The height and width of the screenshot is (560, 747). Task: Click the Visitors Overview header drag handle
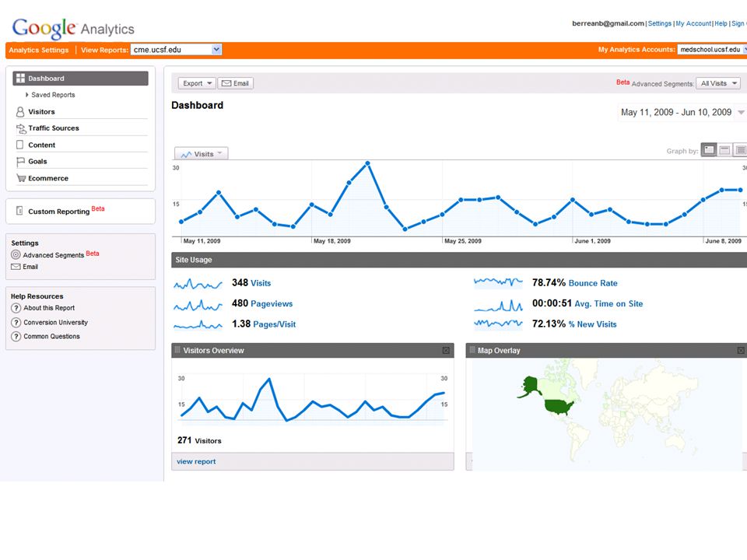click(x=177, y=350)
